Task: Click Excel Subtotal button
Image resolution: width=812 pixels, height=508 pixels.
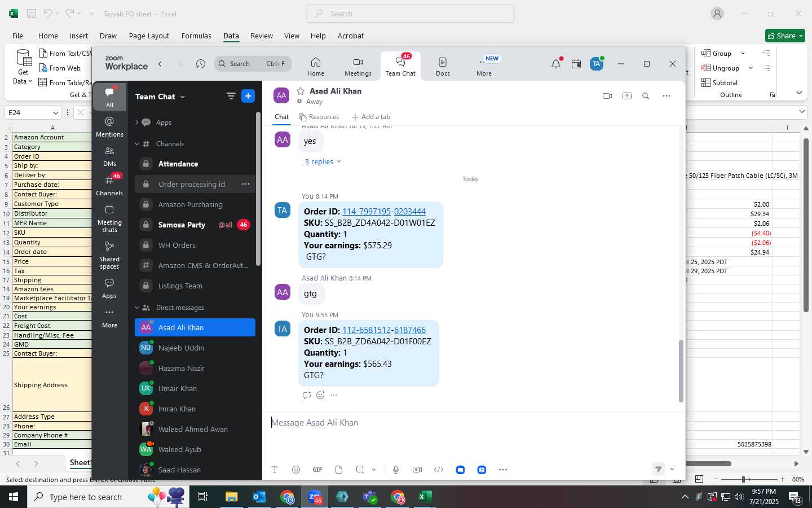Action: 720,82
